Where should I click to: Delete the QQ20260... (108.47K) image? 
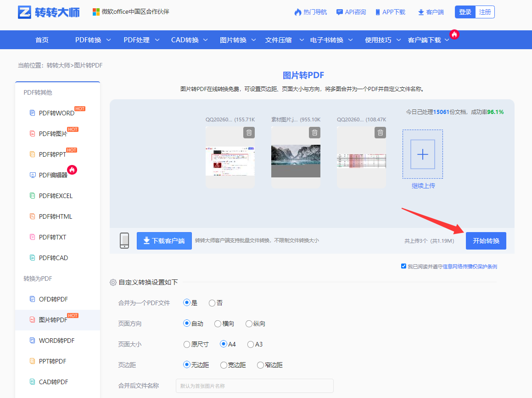click(x=380, y=132)
